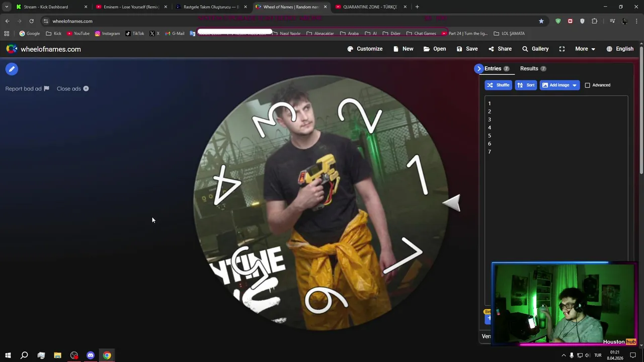Click Open in the top toolbar
This screenshot has height=362, width=644.
coord(435,49)
